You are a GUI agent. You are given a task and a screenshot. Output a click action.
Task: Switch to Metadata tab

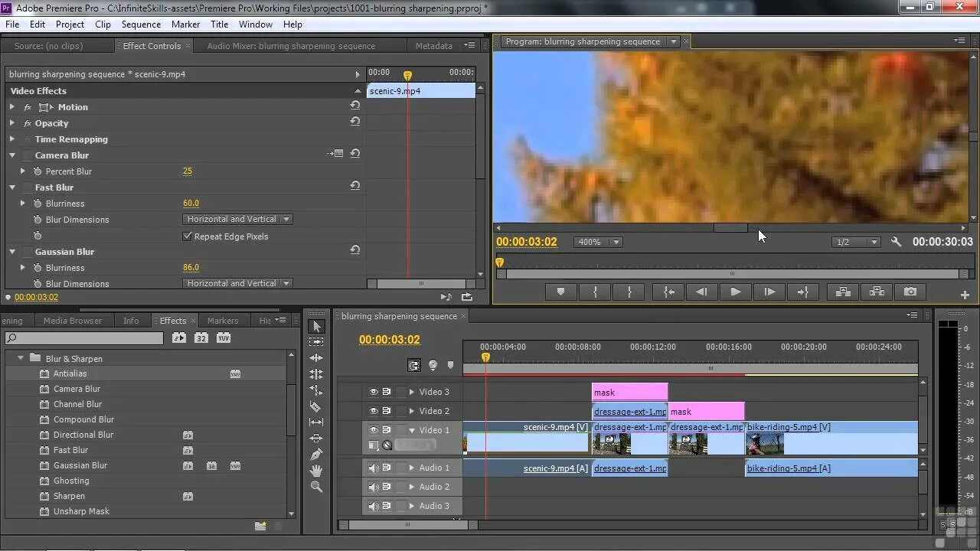tap(434, 46)
